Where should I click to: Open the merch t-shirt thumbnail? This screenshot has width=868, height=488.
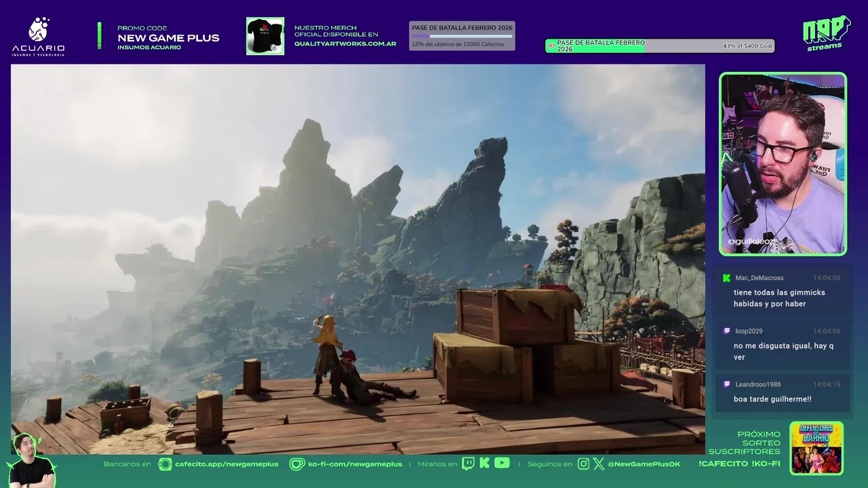coord(265,36)
